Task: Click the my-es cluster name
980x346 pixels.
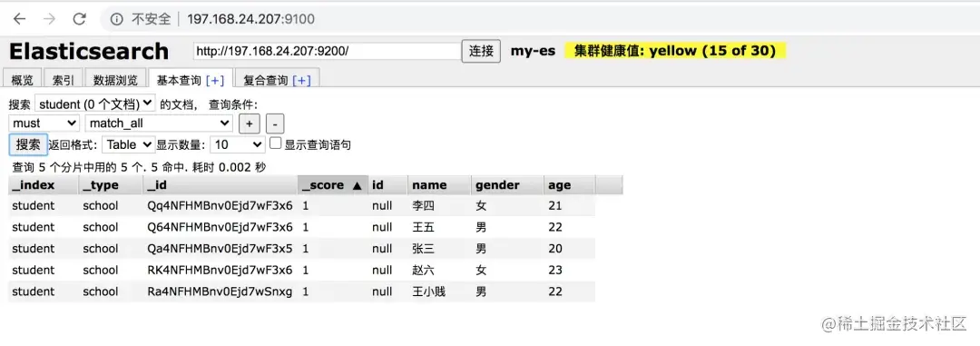Action: coord(533,51)
